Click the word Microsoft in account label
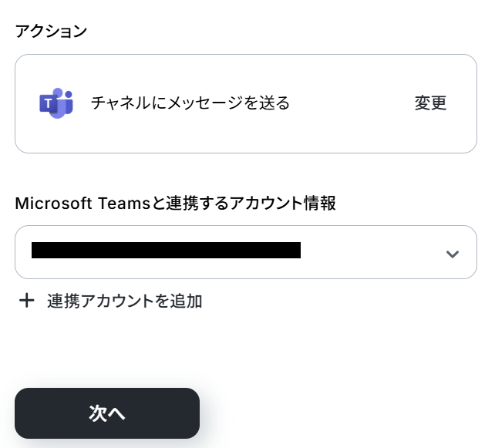This screenshot has width=495, height=448. click(52, 204)
